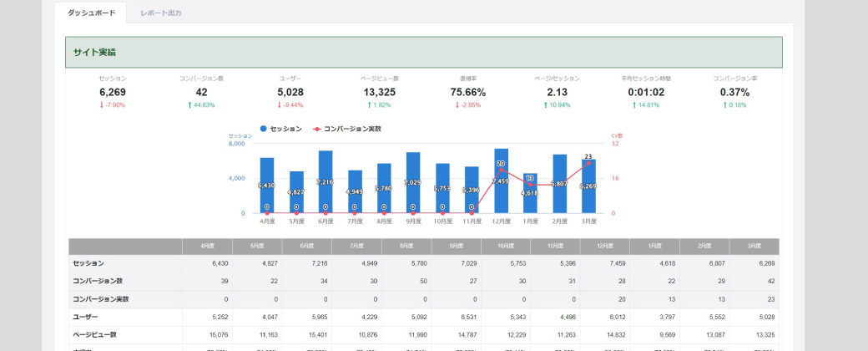Image resolution: width=868 pixels, height=351 pixels.
Task: Click the red コンバージョン実数 legend marker
Action: point(316,130)
